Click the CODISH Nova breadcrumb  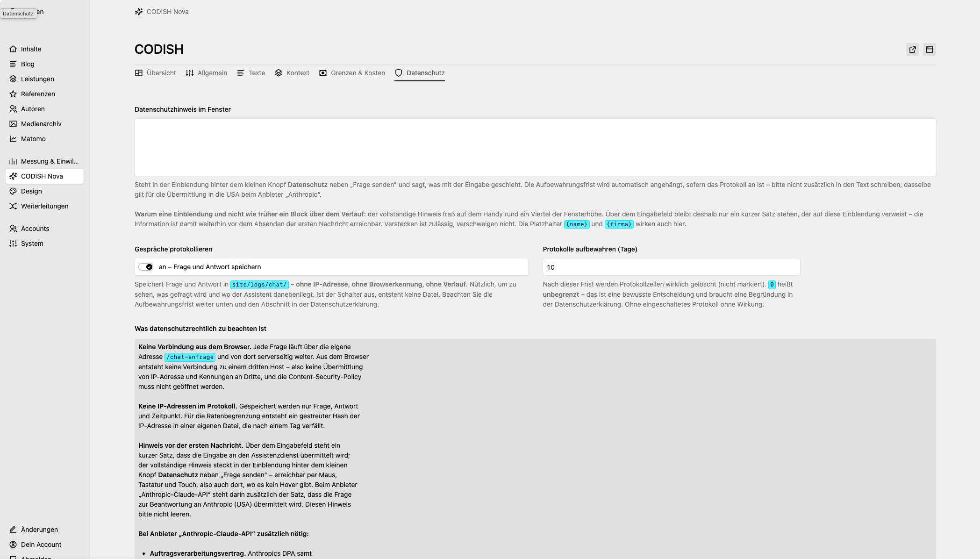[162, 12]
